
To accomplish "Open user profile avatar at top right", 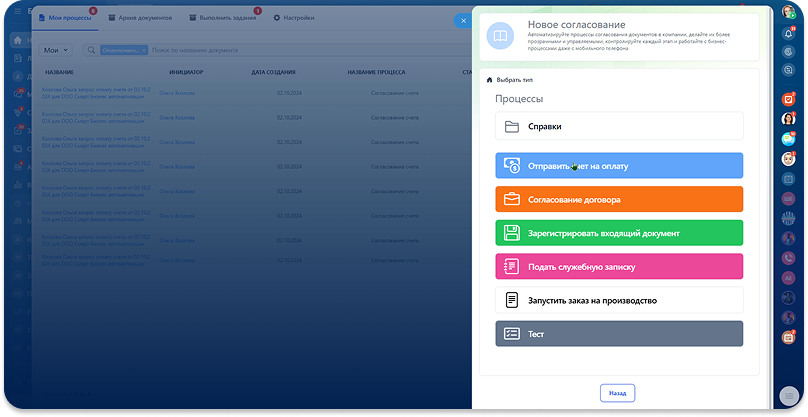I will tap(787, 12).
